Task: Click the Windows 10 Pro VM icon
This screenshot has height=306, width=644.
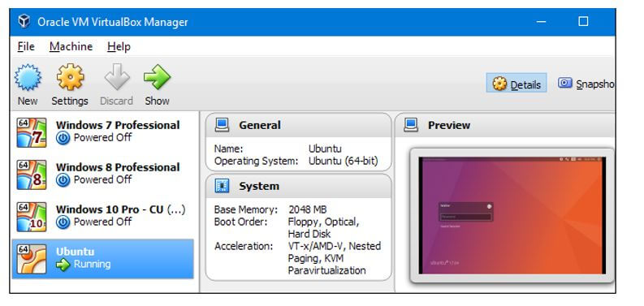Action: [x=32, y=217]
